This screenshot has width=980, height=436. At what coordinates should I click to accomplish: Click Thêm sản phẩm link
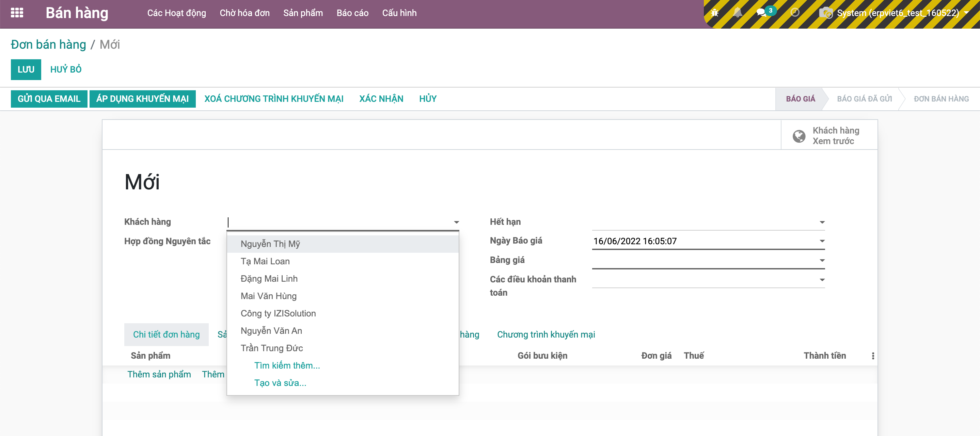(x=159, y=374)
